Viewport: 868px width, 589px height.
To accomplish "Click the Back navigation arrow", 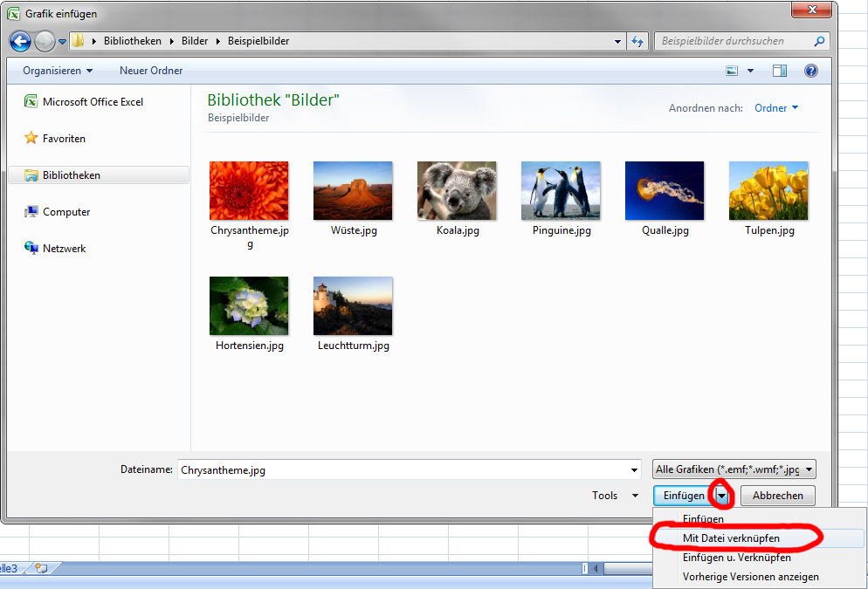I will (19, 41).
